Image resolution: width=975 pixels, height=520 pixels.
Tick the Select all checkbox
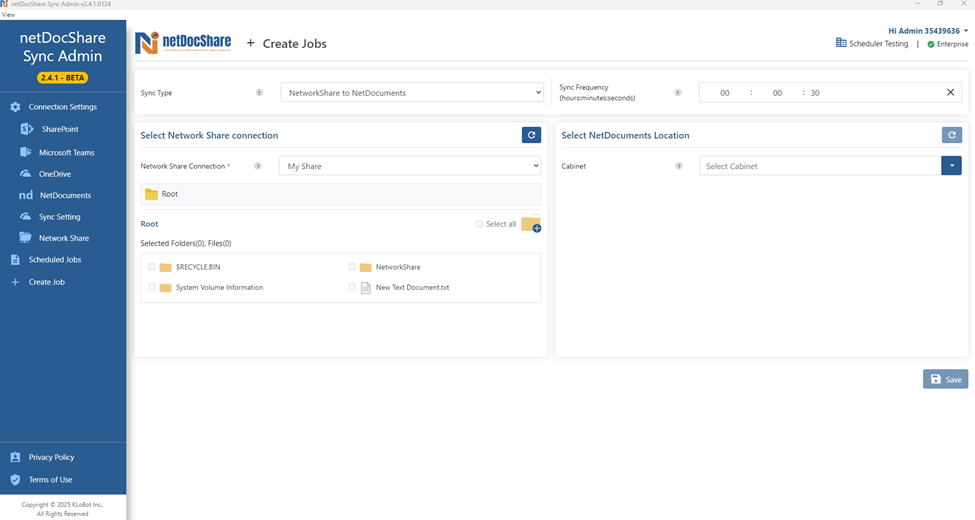point(479,224)
